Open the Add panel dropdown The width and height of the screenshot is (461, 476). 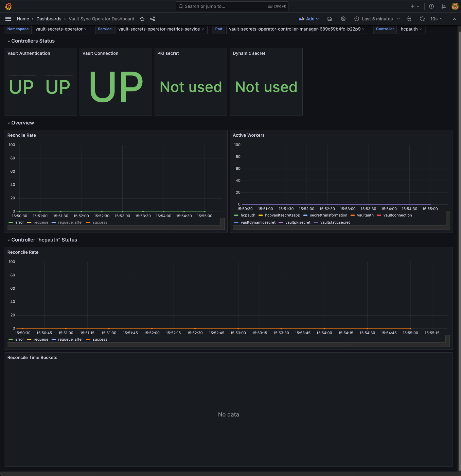(309, 19)
